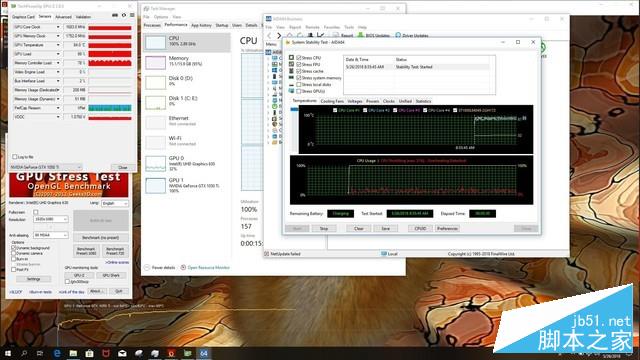Enable the Burn-in option in FurMark
Screen dimensions: 640x360
pos(13,259)
